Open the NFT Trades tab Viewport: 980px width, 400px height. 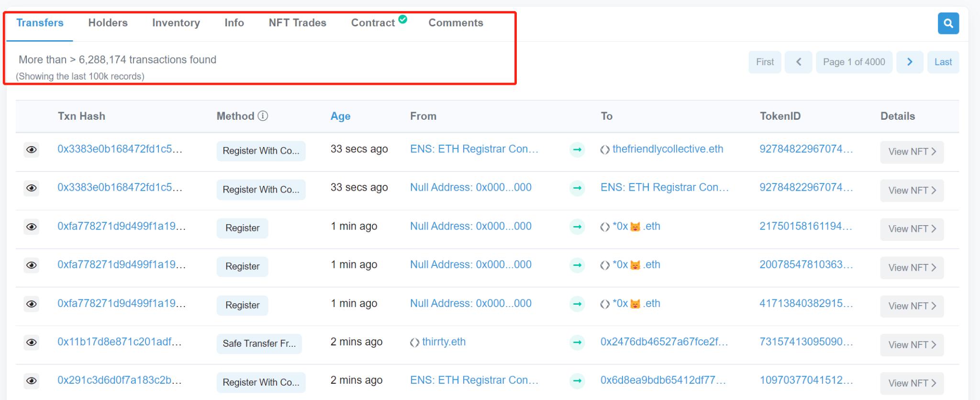click(297, 23)
